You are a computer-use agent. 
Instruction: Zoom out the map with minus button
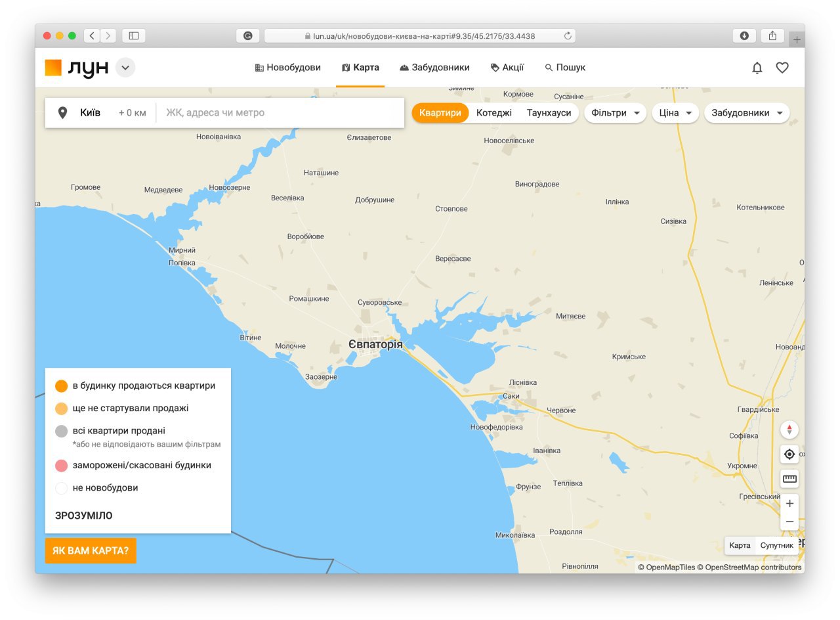tap(789, 521)
